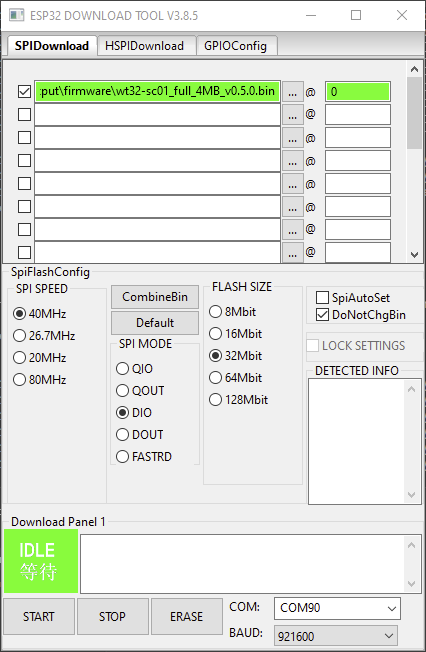
Task: Choose QOUT SPI mode
Action: click(140, 390)
